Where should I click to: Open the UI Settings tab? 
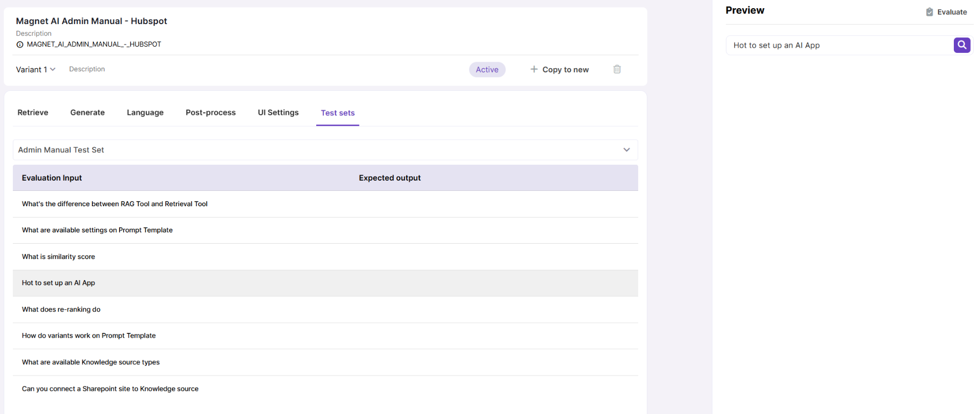click(278, 112)
